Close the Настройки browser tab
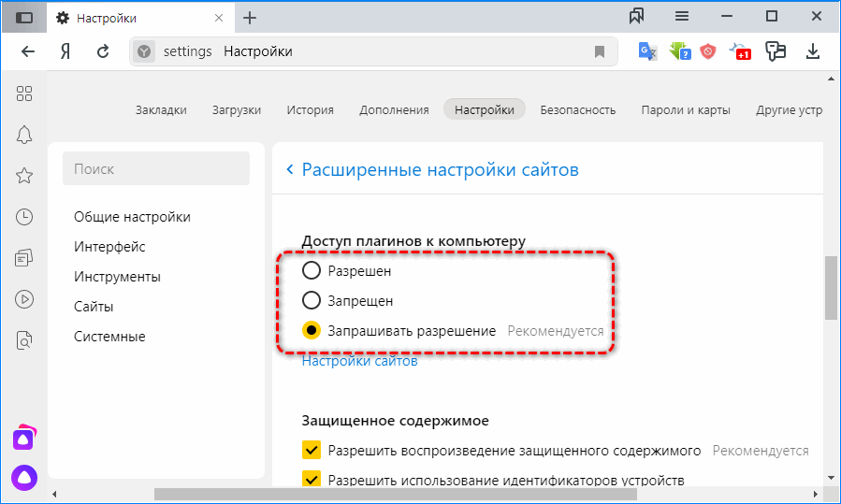 click(x=219, y=18)
